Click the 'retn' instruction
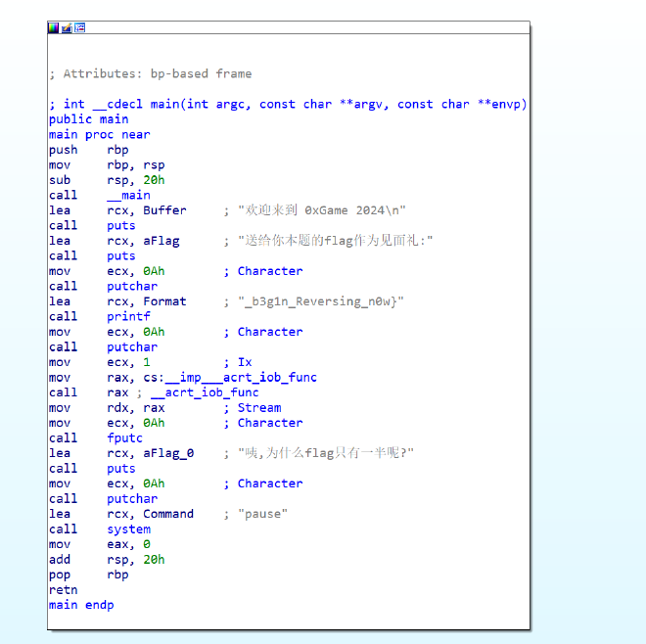 click(x=64, y=590)
